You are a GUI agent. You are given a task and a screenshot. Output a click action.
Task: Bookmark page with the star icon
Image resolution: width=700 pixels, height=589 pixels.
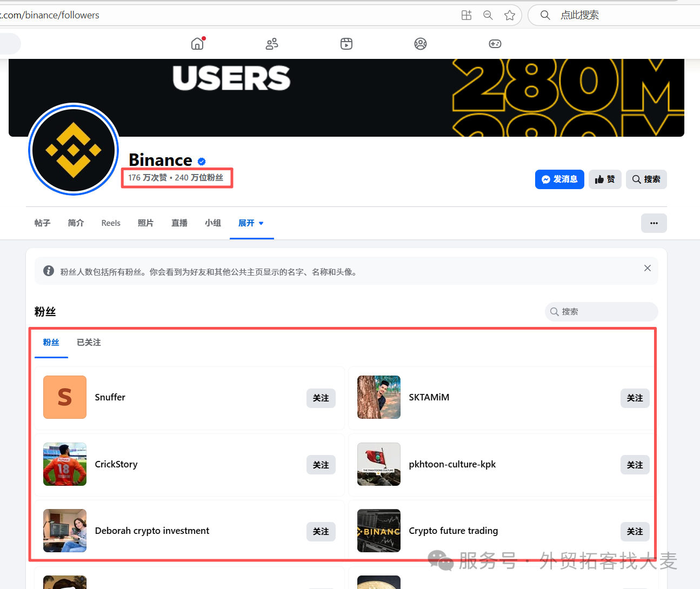pyautogui.click(x=509, y=15)
